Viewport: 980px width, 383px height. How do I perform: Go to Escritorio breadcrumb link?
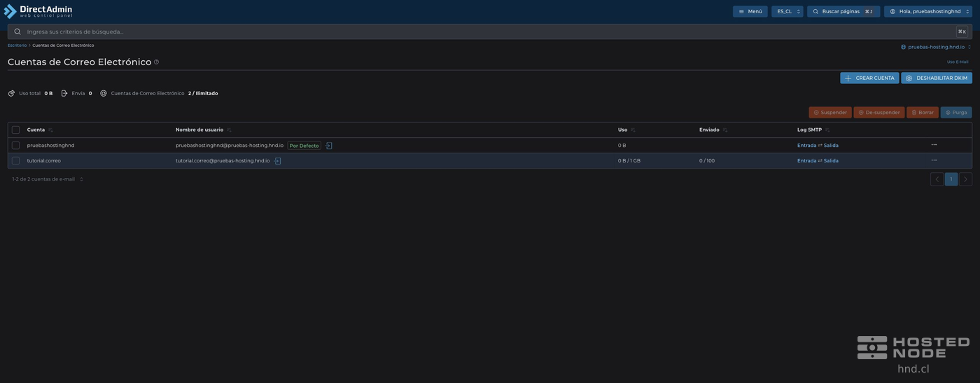(x=17, y=46)
